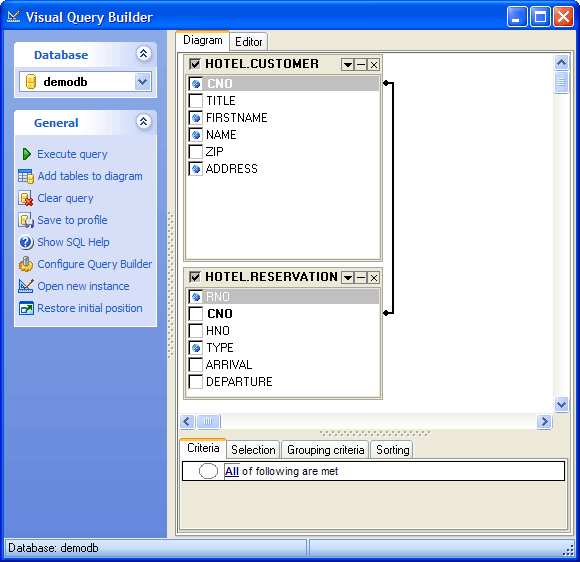This screenshot has width=580, height=562.
Task: Click the Show SQL Help question icon
Action: tap(26, 242)
